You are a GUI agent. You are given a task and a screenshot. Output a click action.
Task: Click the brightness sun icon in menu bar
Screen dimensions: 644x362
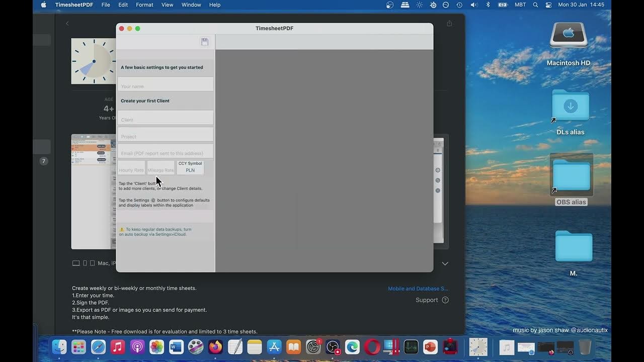[x=420, y=5]
